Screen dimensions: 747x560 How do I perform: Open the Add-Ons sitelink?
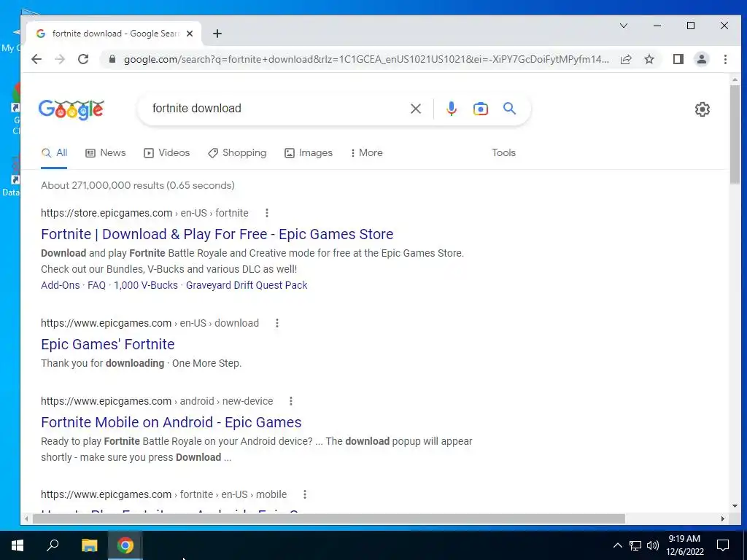pyautogui.click(x=60, y=285)
